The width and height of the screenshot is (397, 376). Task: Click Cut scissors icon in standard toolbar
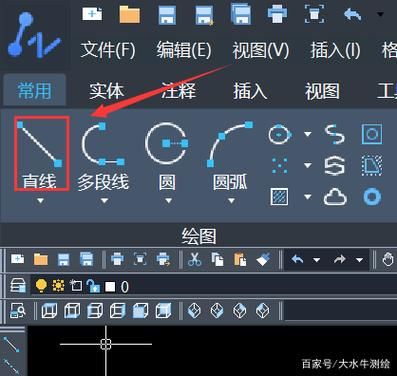click(195, 259)
